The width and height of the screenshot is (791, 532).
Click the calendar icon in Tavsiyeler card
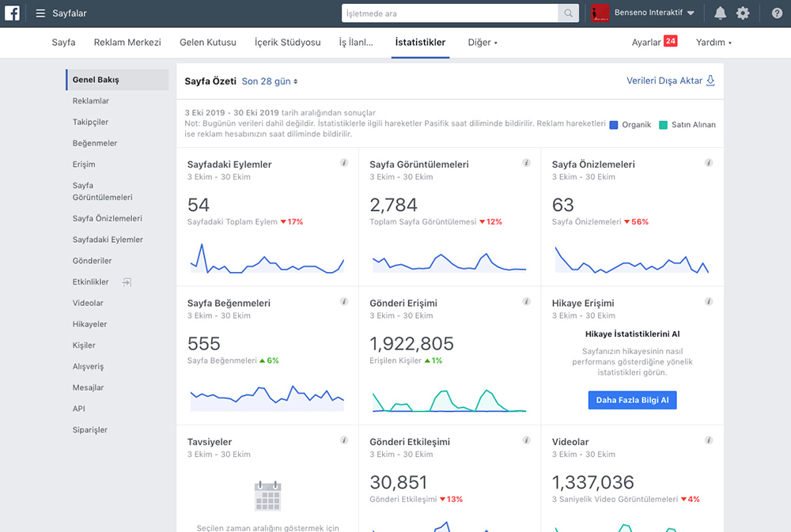click(x=268, y=496)
